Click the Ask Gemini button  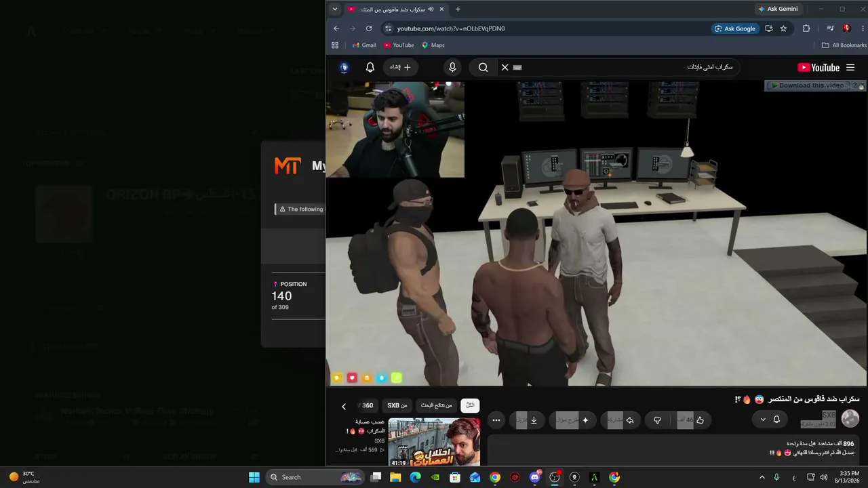click(x=778, y=9)
